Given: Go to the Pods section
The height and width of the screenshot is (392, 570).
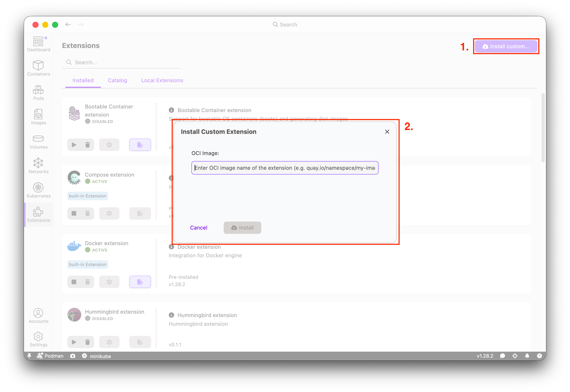Looking at the screenshot, I should coord(38,93).
